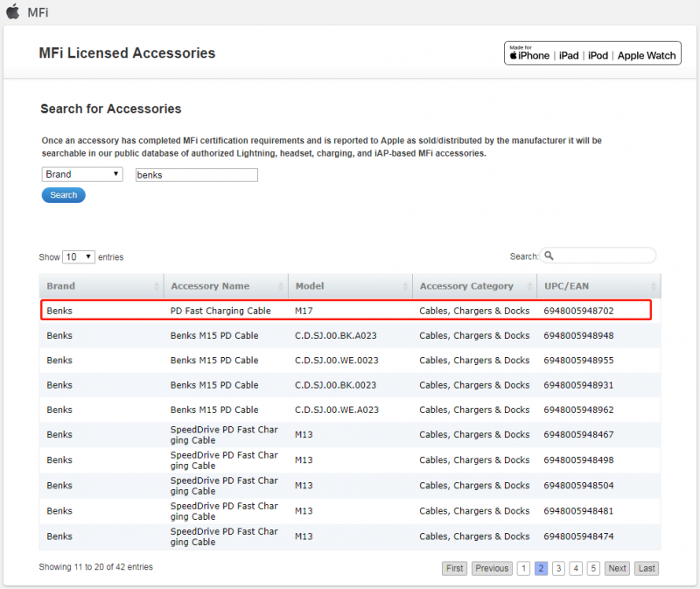Image resolution: width=700 pixels, height=589 pixels.
Task: Open page 3 of results
Action: click(558, 568)
